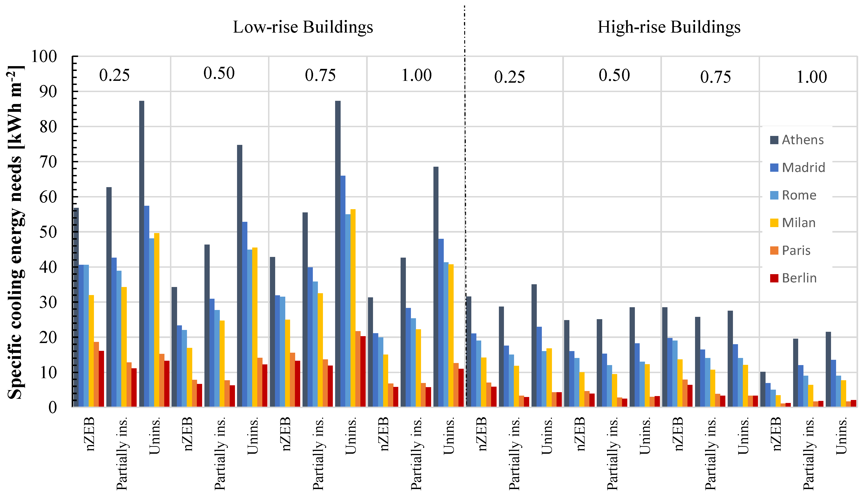The image size is (868, 501).
Task: Select the Athens legend label text
Action: 803,140
